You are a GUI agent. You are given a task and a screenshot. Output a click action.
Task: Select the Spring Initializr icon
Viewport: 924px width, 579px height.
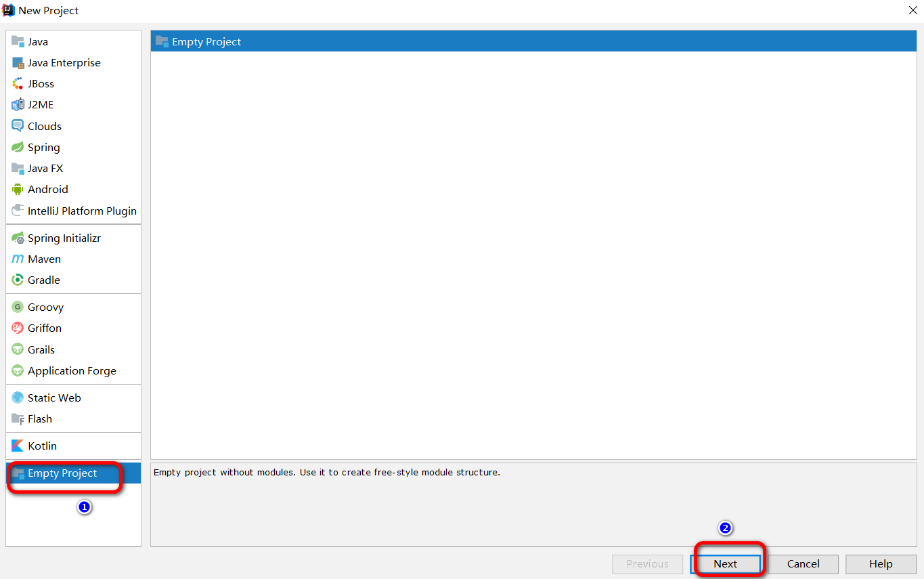(x=18, y=238)
